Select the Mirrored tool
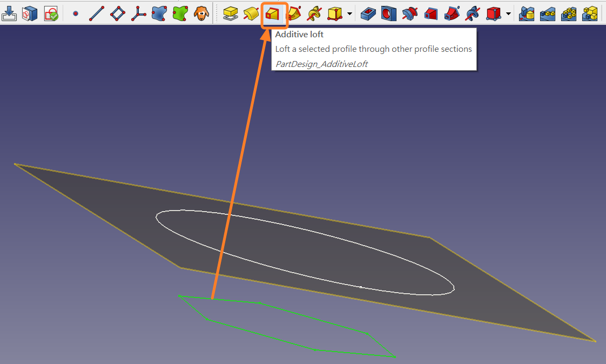 click(527, 14)
